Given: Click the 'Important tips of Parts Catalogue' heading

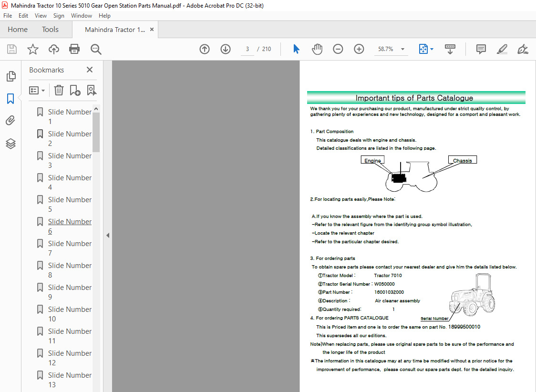Looking at the screenshot, I should pyautogui.click(x=414, y=98).
